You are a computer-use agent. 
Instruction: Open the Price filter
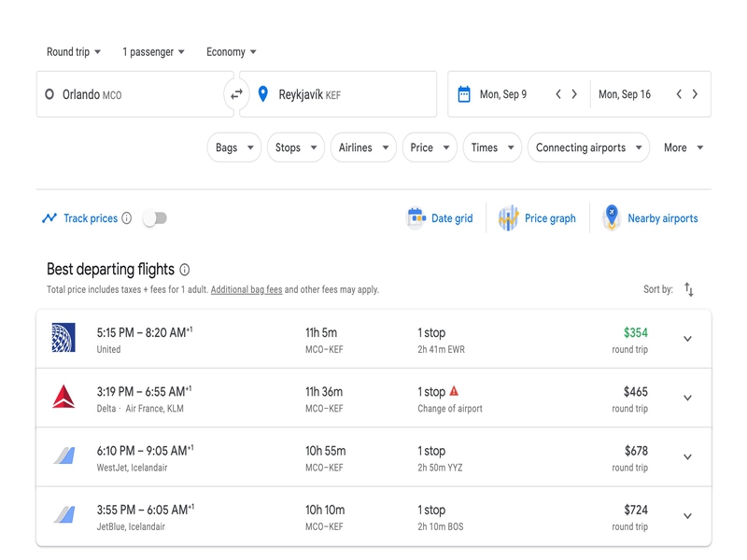[x=430, y=147]
